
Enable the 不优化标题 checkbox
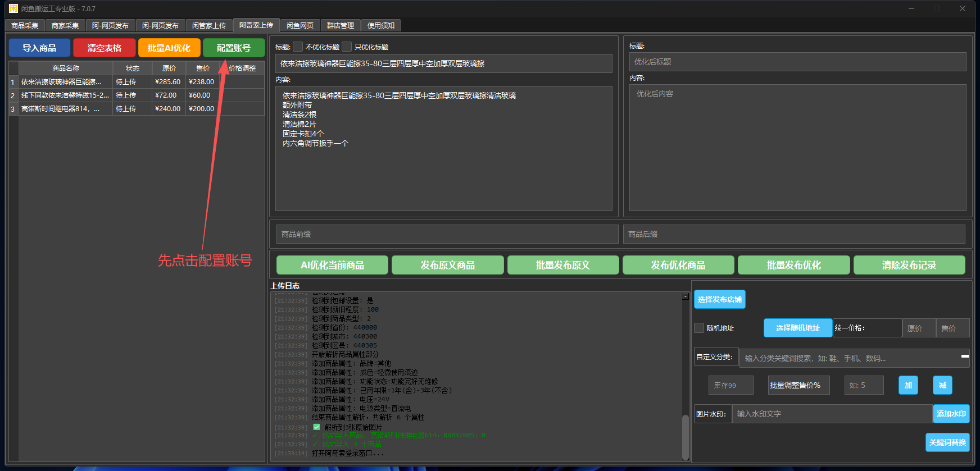point(298,47)
